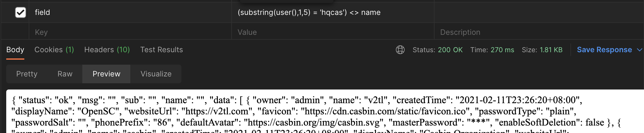Image resolution: width=644 pixels, height=133 pixels.
Task: Click the empty Value input field
Action: click(333, 32)
